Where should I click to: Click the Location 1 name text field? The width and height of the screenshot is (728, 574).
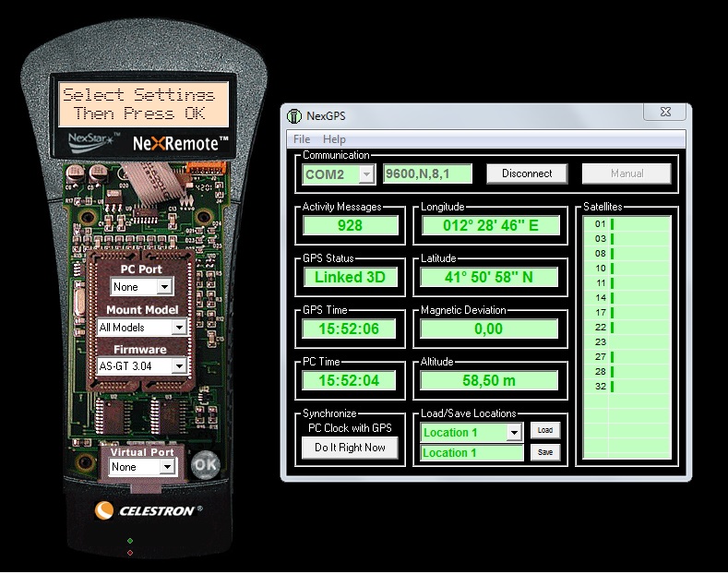tap(471, 453)
